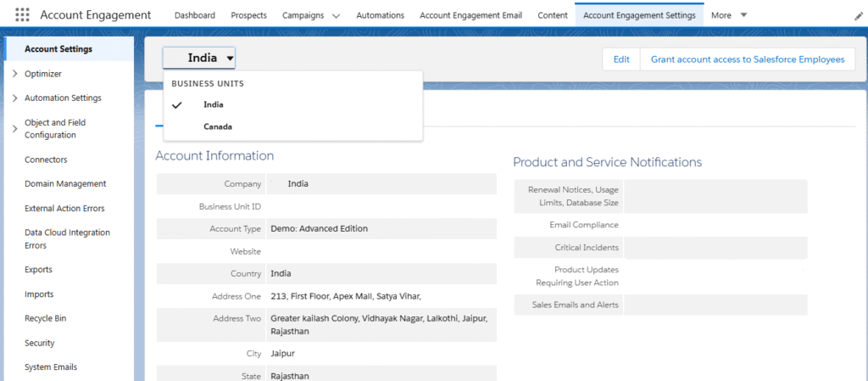Open the More tab dropdown arrow
This screenshot has width=868, height=381.
click(743, 15)
